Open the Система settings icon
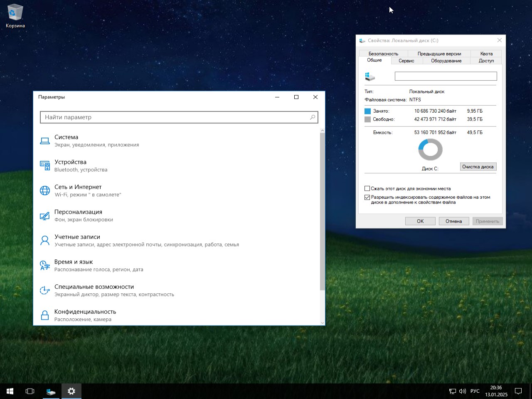The width and height of the screenshot is (532, 399). [x=44, y=141]
